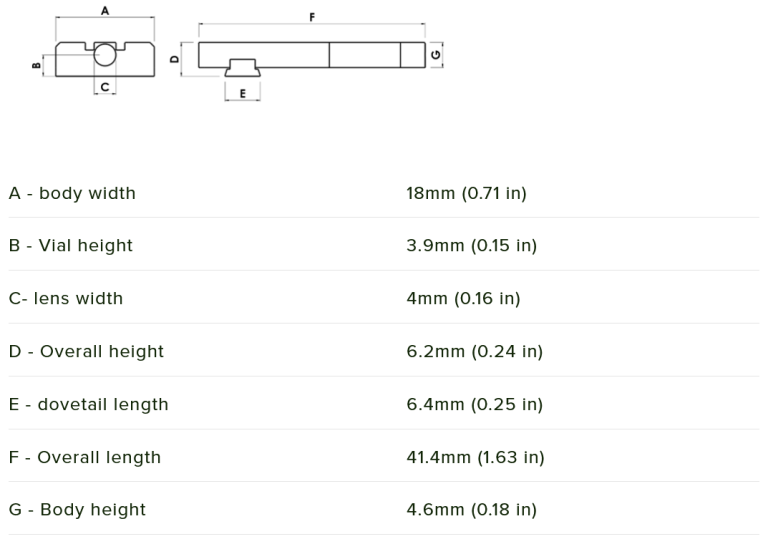Select the "C- lens width" label

click(x=66, y=298)
